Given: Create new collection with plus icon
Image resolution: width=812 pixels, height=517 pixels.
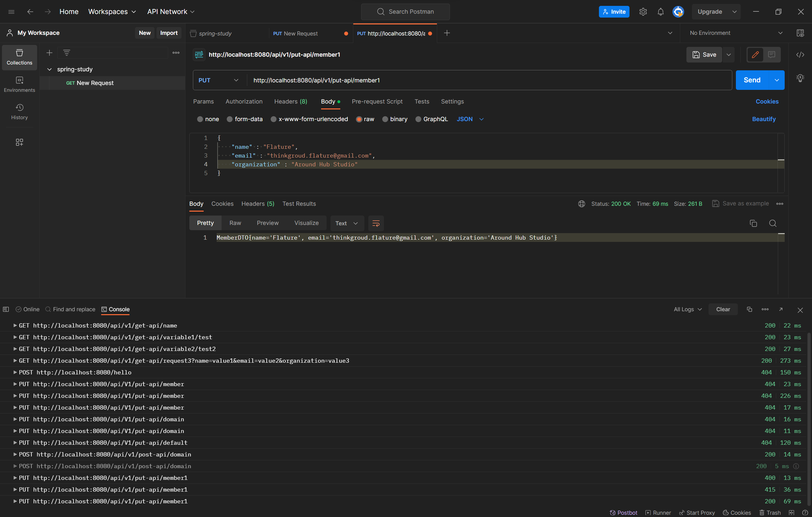Looking at the screenshot, I should [49, 53].
